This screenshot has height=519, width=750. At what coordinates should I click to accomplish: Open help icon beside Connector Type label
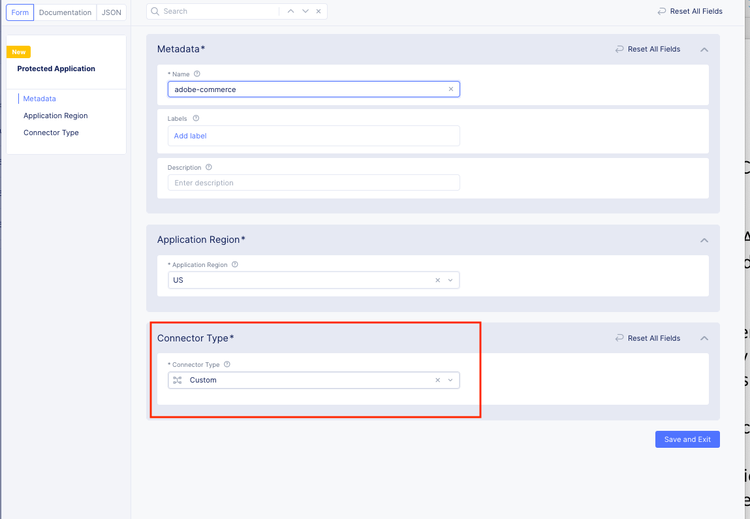tap(228, 365)
